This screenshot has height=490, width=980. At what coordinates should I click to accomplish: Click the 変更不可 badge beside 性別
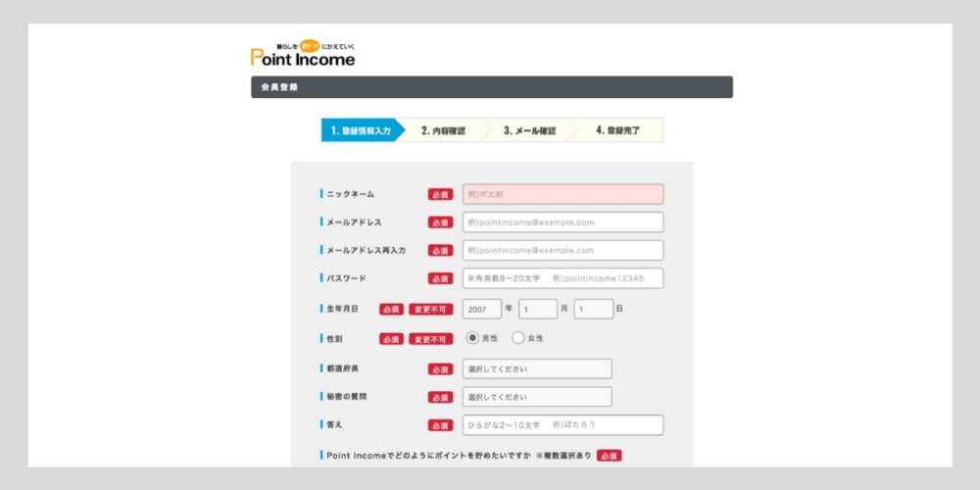point(430,339)
